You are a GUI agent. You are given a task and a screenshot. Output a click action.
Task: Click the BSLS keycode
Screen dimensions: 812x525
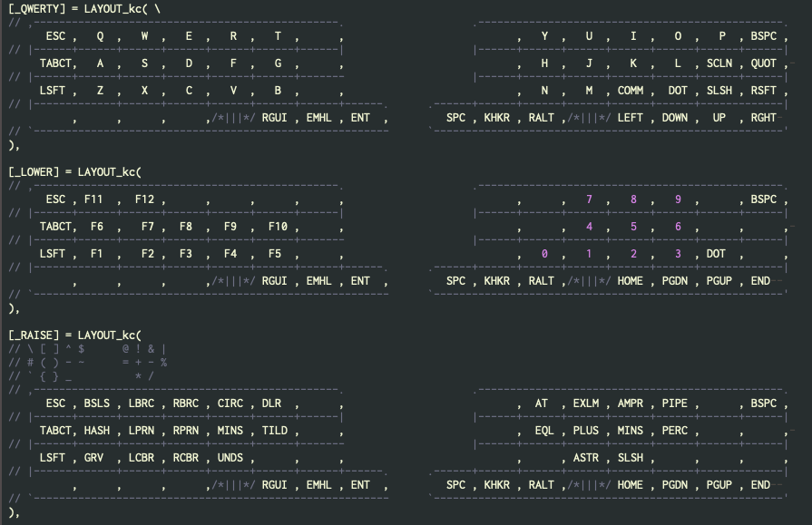(97, 403)
